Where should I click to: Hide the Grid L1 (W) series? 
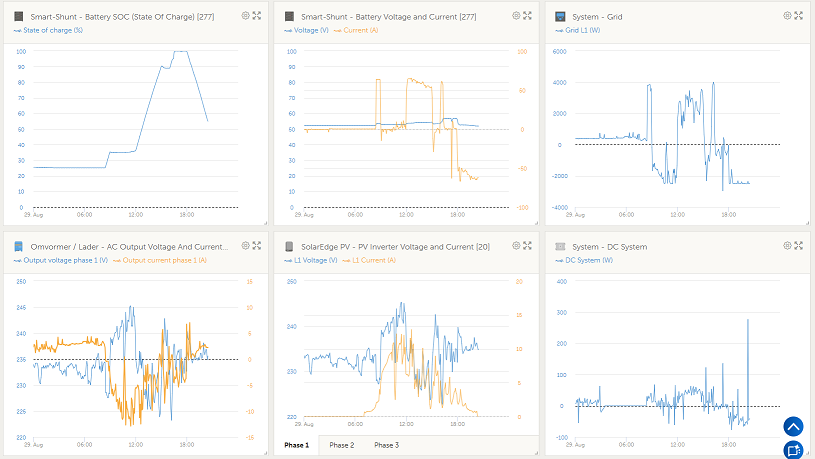[x=581, y=31]
